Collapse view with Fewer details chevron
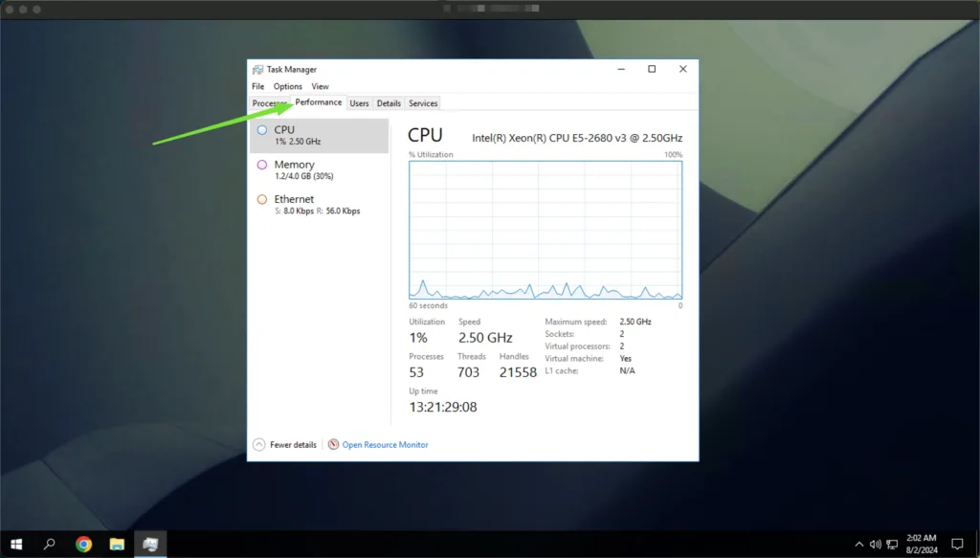The width and height of the screenshot is (980, 558). pyautogui.click(x=259, y=445)
